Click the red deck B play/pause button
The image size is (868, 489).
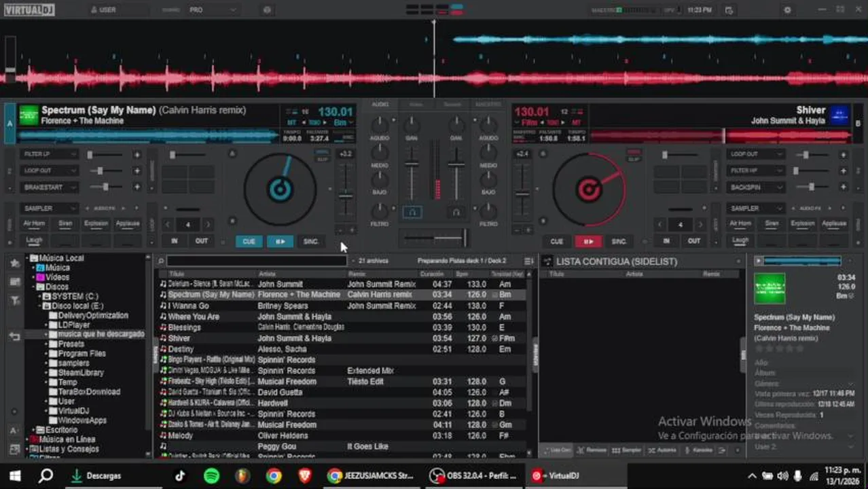588,241
